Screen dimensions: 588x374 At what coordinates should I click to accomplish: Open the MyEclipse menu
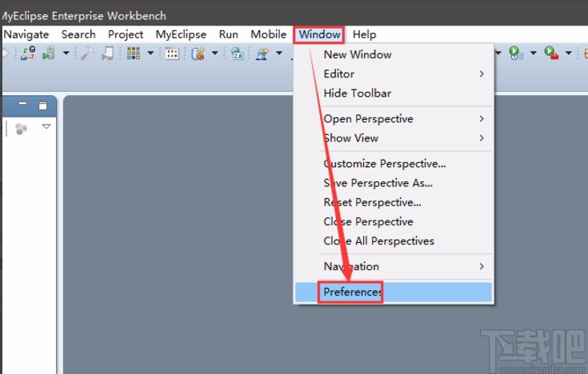coord(181,34)
